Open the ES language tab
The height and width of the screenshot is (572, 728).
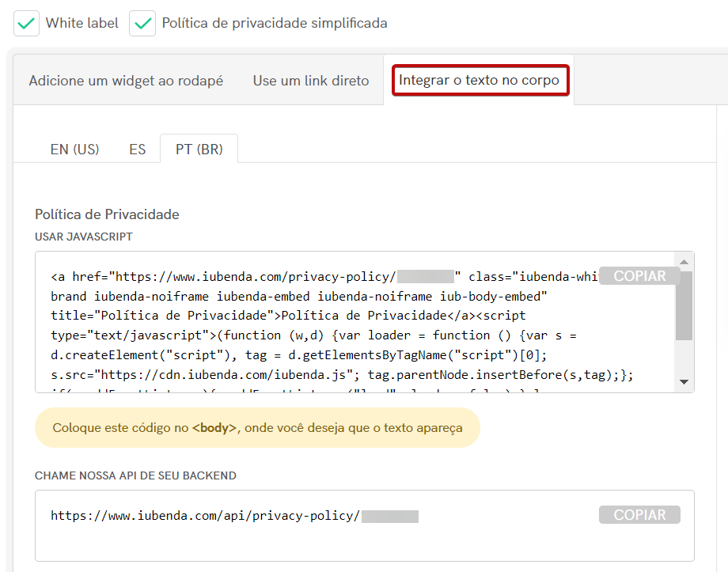pos(137,148)
